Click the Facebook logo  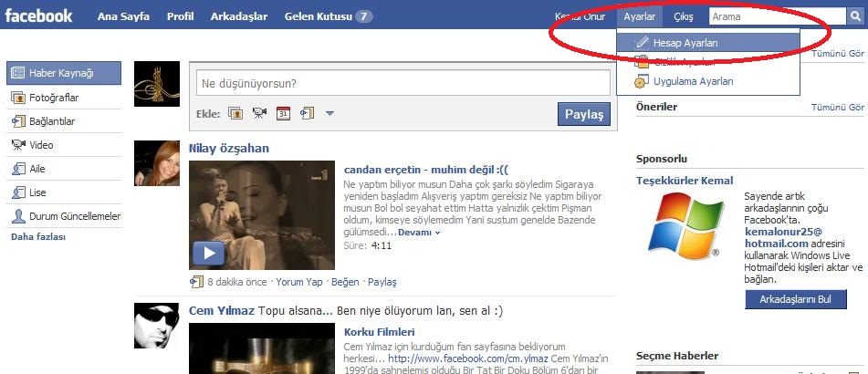tap(38, 16)
